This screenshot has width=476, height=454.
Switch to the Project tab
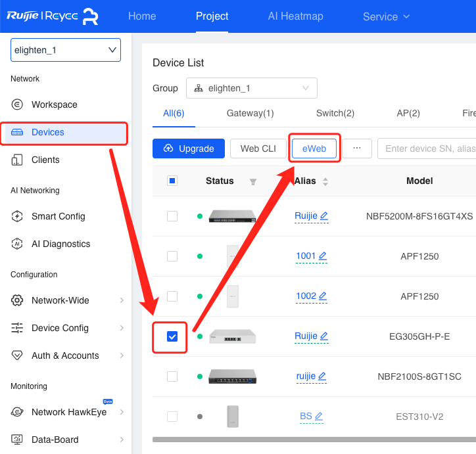coord(212,16)
